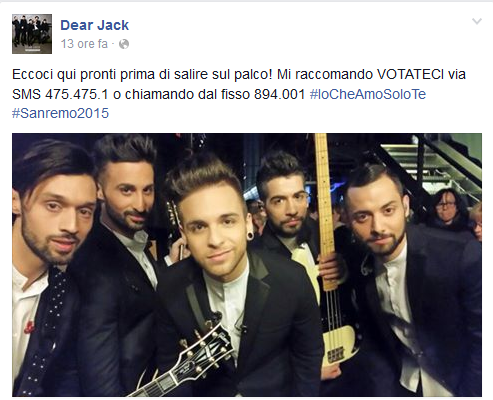The height and width of the screenshot is (400, 493).
Task: Open the Dear Jack profile picture thumbnail
Action: tap(32, 34)
